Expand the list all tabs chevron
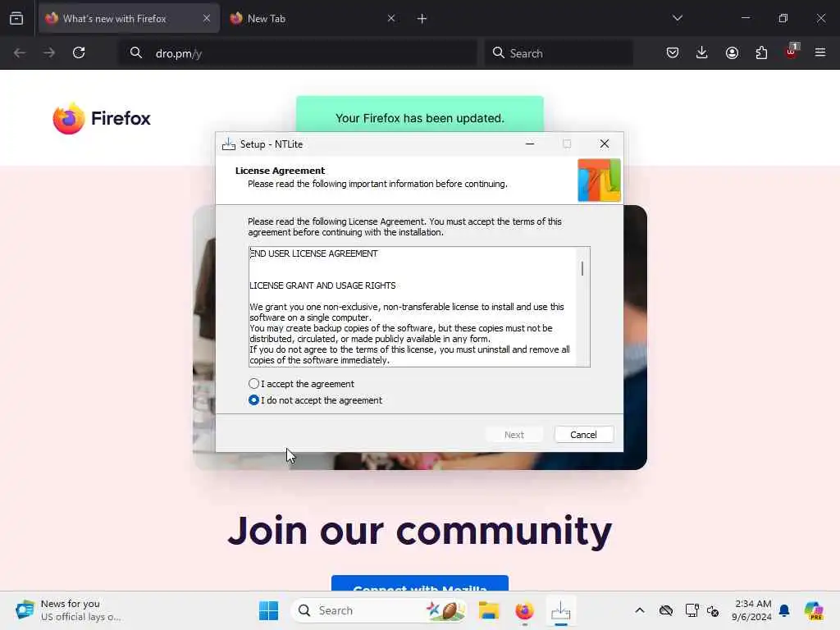The width and height of the screenshot is (840, 630). [x=677, y=18]
